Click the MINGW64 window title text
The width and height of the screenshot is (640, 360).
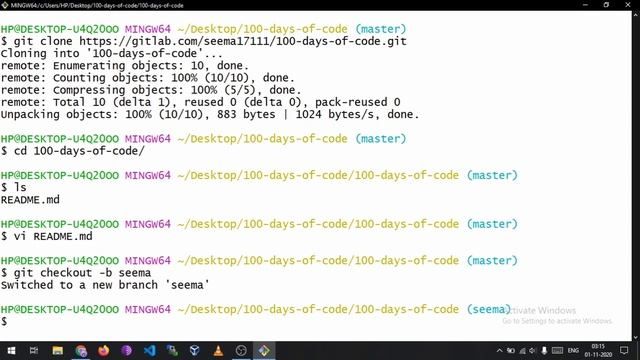[x=97, y=5]
